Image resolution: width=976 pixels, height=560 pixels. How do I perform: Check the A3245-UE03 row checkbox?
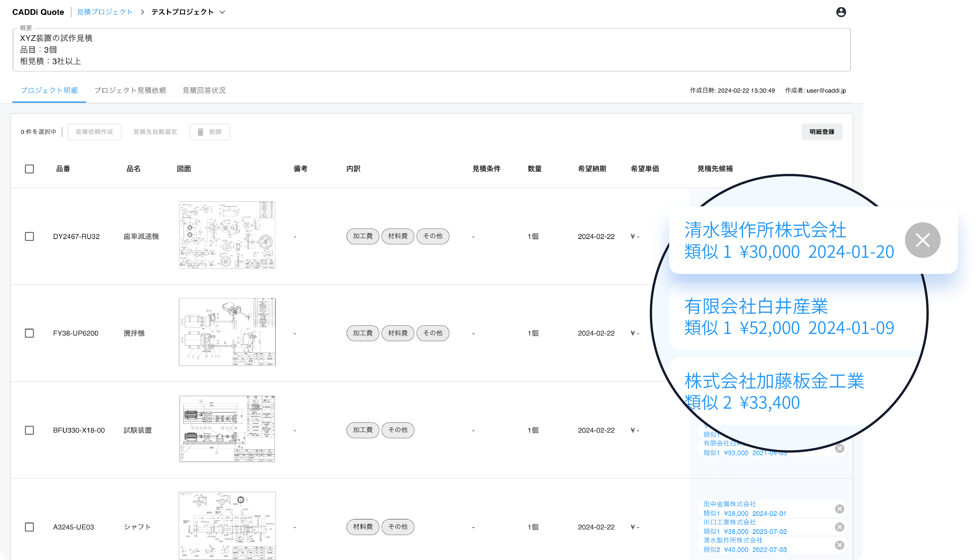click(29, 527)
